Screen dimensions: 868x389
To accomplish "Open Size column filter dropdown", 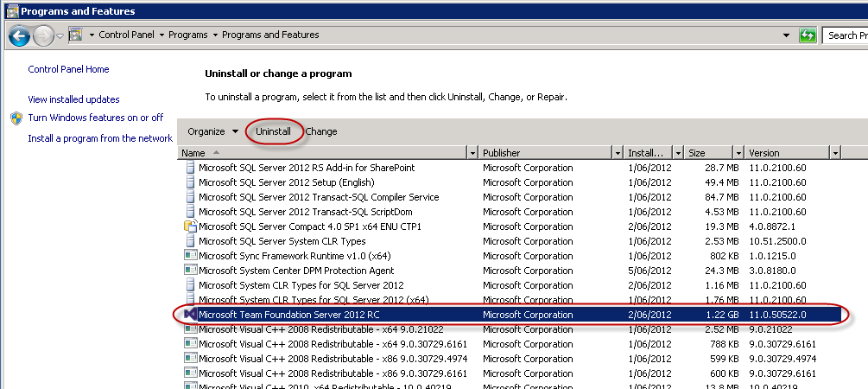I will [x=738, y=153].
